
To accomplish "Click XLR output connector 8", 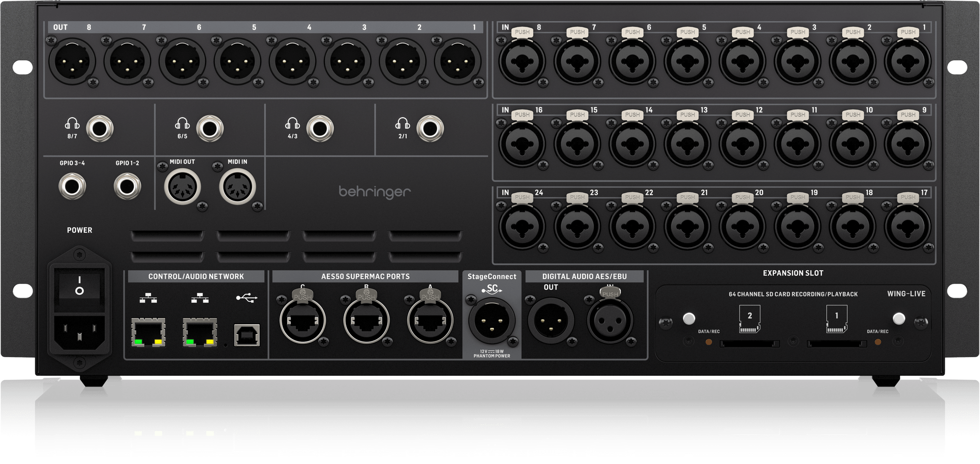I will (x=73, y=62).
